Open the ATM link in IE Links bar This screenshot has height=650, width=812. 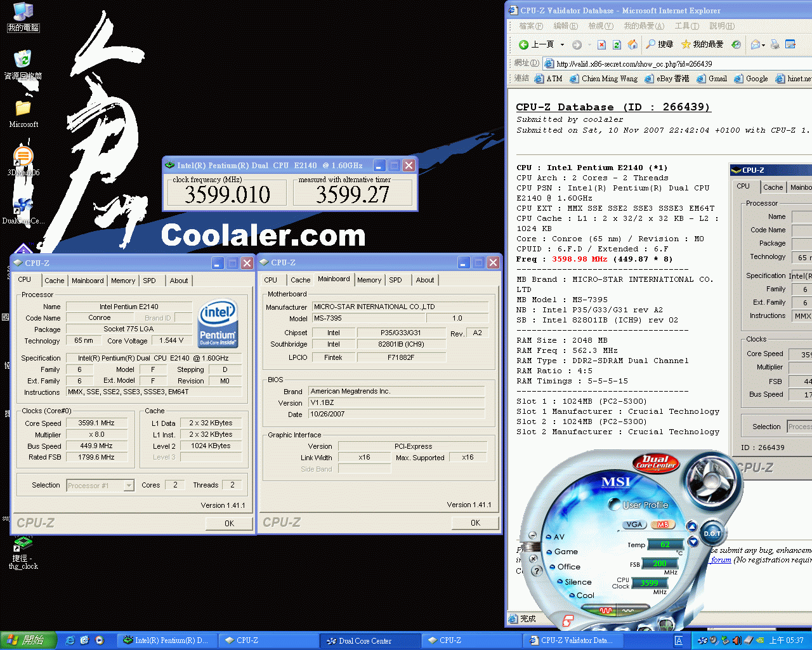pos(548,79)
